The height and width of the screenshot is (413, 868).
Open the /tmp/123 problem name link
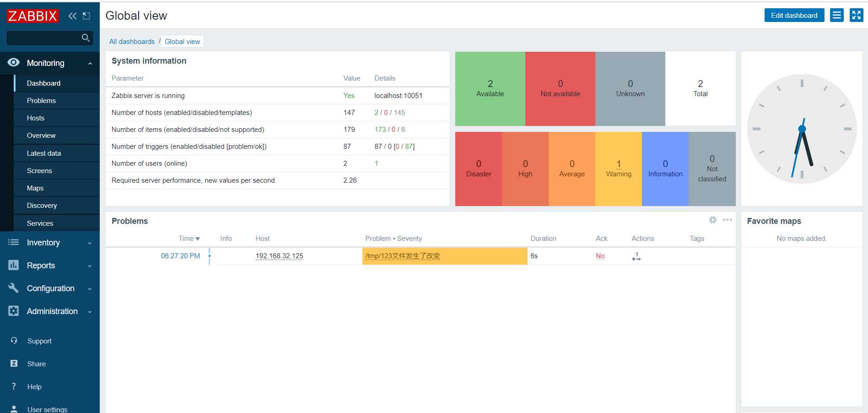[x=402, y=256]
